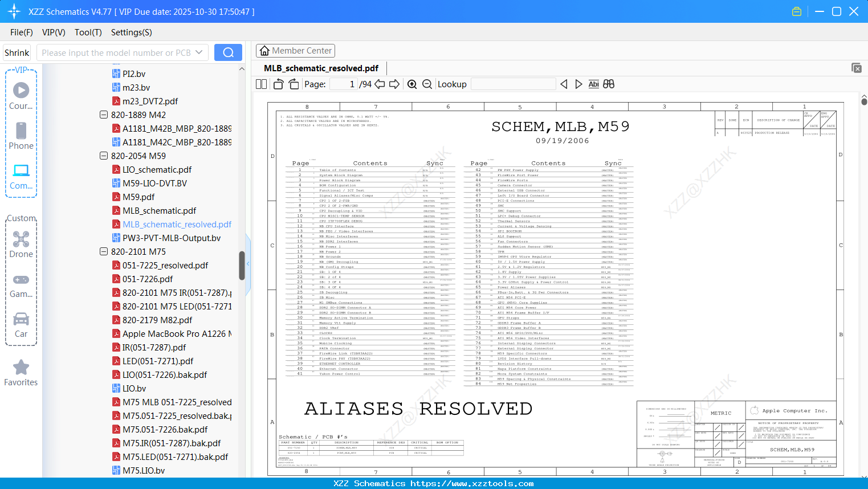Click the document viewer scrollbar thumb
Image resolution: width=868 pixels, height=489 pixels.
[x=864, y=101]
